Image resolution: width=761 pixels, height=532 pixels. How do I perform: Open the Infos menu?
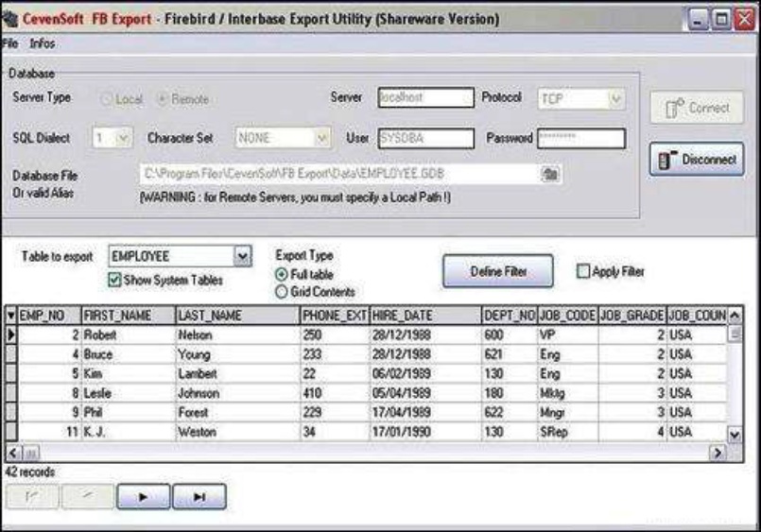point(43,43)
